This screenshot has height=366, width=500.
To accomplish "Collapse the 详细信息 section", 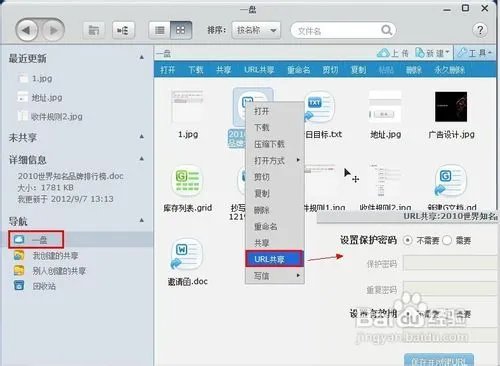I will pos(142,159).
